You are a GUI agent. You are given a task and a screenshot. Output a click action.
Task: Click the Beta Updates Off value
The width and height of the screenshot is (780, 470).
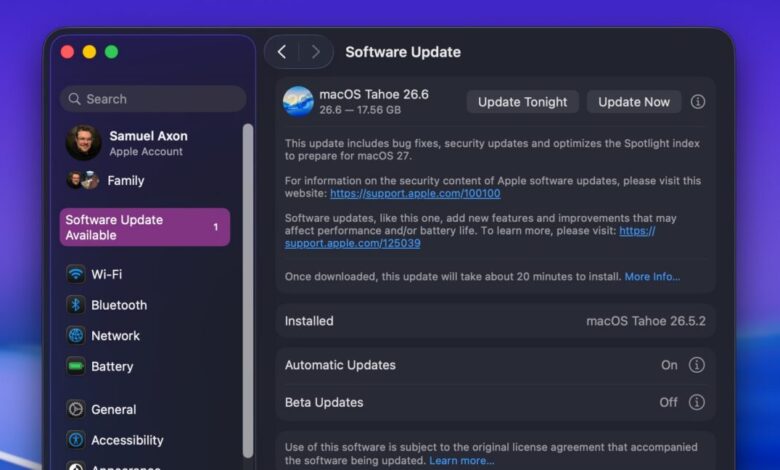[668, 402]
